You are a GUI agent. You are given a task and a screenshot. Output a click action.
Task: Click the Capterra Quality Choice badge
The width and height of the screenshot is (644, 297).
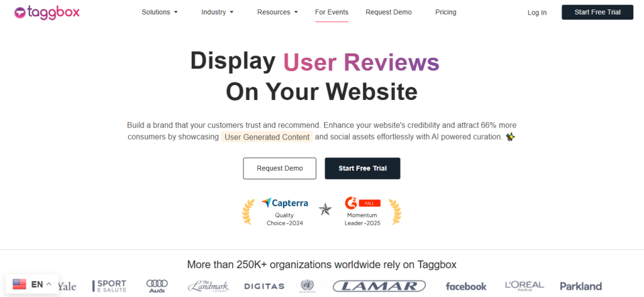point(284,211)
